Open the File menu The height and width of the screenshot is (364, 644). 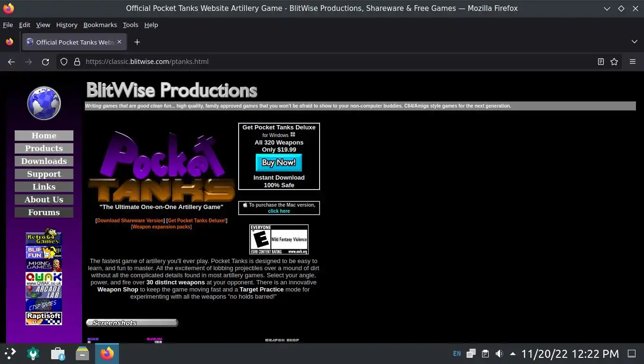point(8,25)
